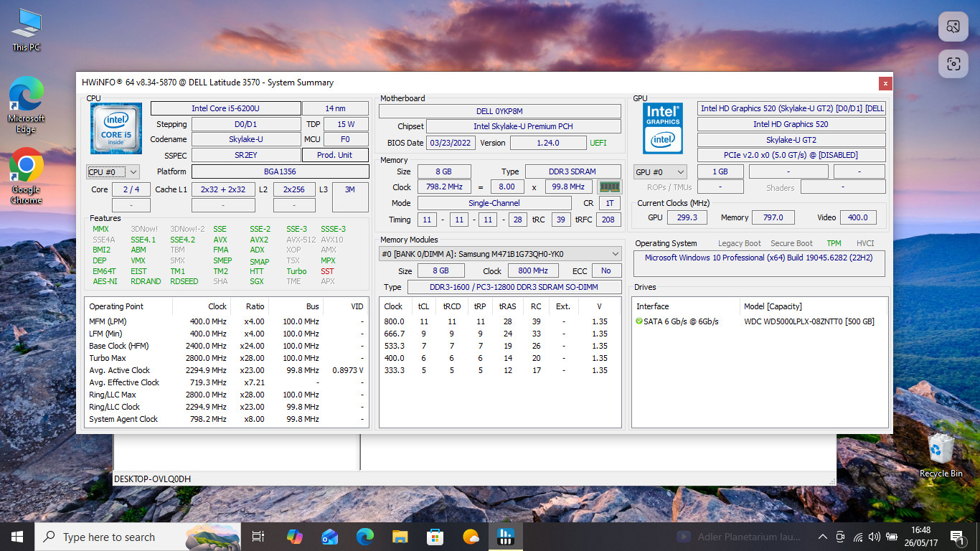The width and height of the screenshot is (980, 551).
Task: Close the System Summary window
Action: (x=885, y=83)
